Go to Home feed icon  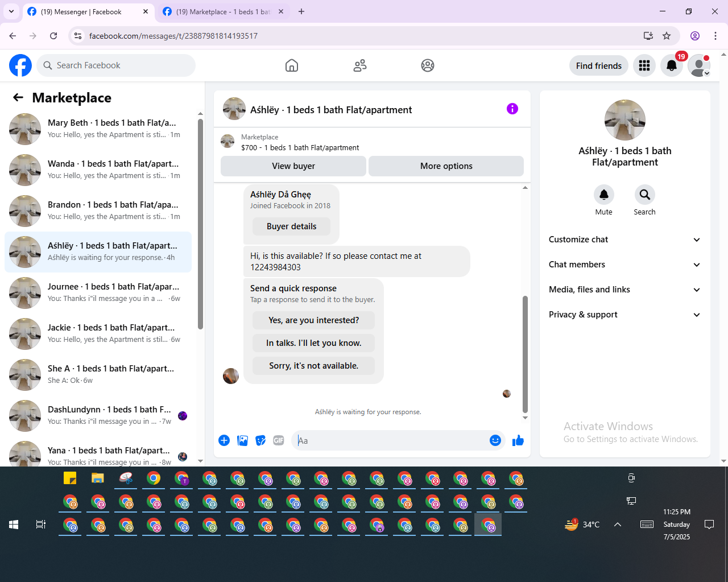292,65
